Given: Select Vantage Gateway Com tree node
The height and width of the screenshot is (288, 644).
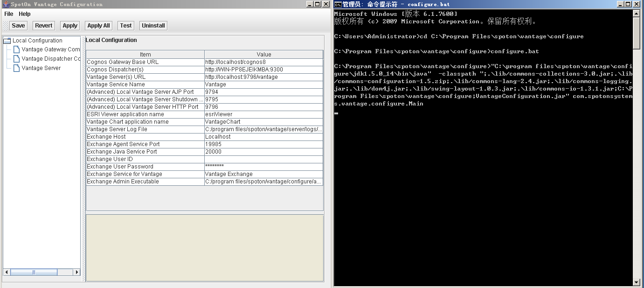Looking at the screenshot, I should coord(51,49).
